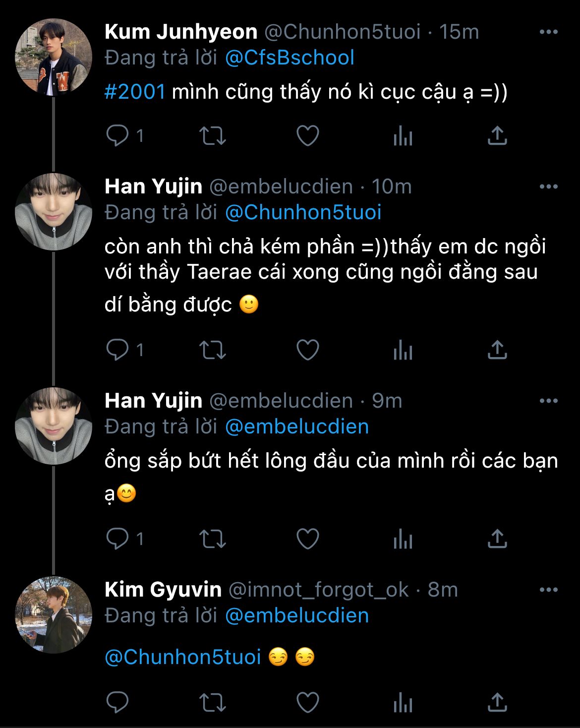Retweet Han Yujin's 9m-old tweet
The height and width of the screenshot is (728, 580).
click(x=212, y=539)
